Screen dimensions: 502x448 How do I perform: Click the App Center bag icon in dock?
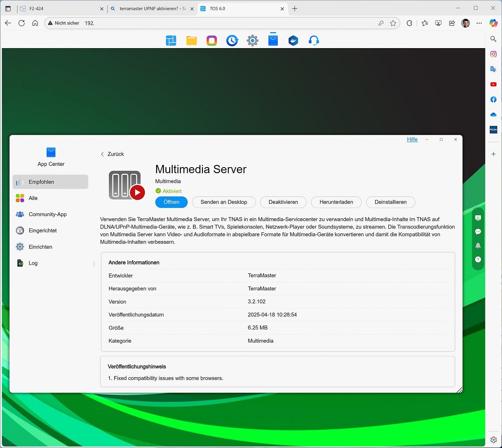click(273, 40)
